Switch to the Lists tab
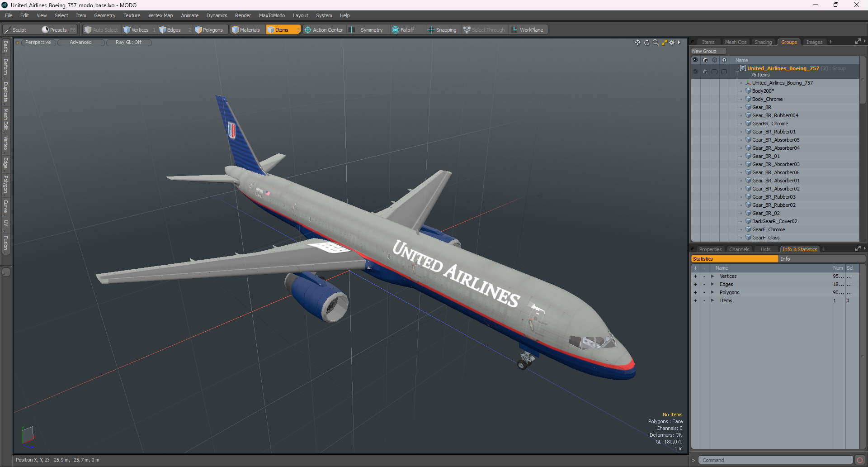The width and height of the screenshot is (868, 467). [765, 249]
